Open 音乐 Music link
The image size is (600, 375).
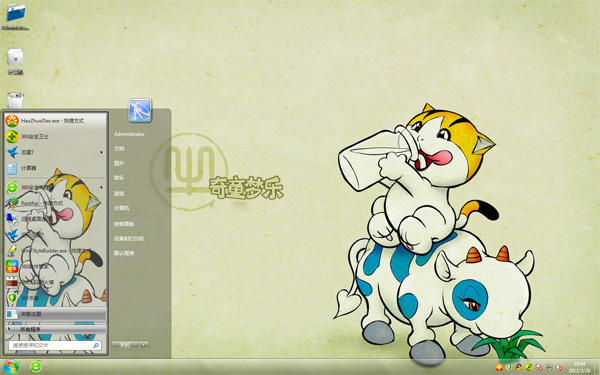pos(119,178)
